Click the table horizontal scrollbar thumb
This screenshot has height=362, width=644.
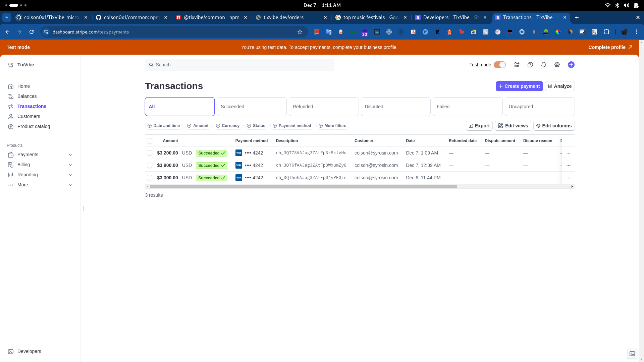click(304, 186)
